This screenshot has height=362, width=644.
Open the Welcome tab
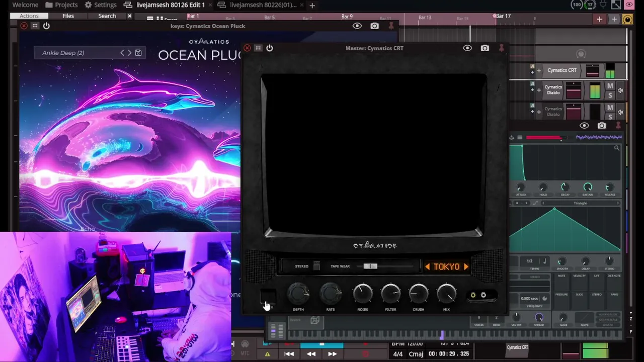coord(25,5)
